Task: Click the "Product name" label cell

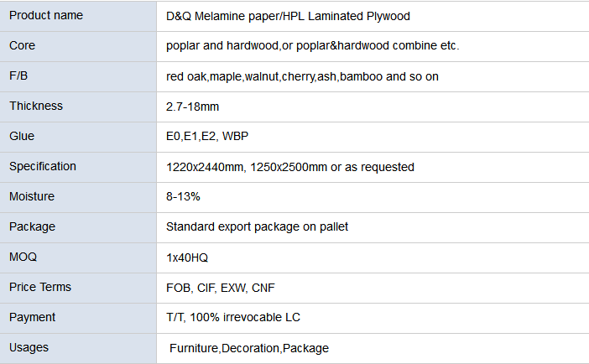Action: pos(45,16)
